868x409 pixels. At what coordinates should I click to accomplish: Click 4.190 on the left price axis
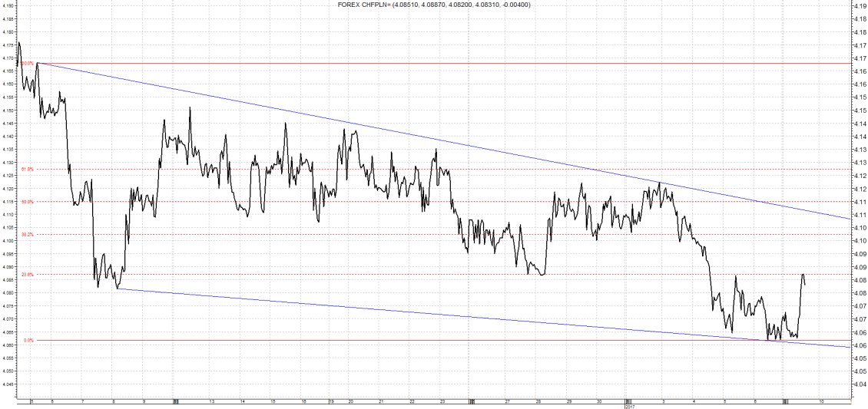[8, 5]
